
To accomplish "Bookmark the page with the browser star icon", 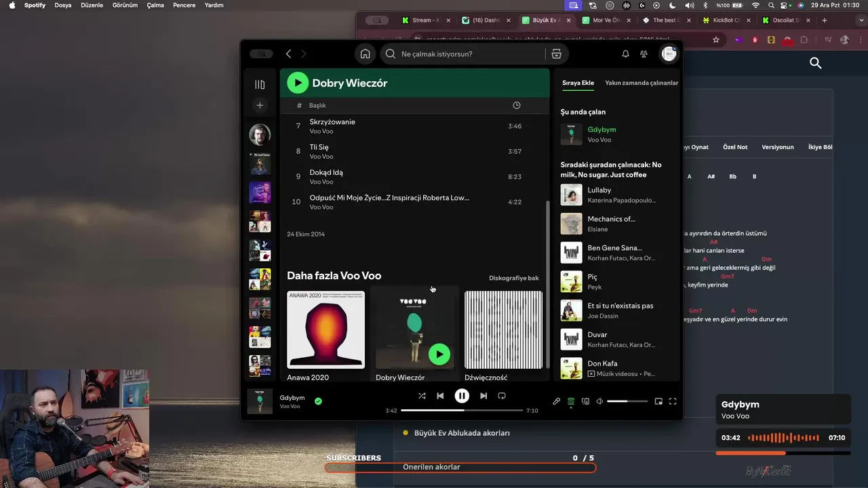I will 716,40.
